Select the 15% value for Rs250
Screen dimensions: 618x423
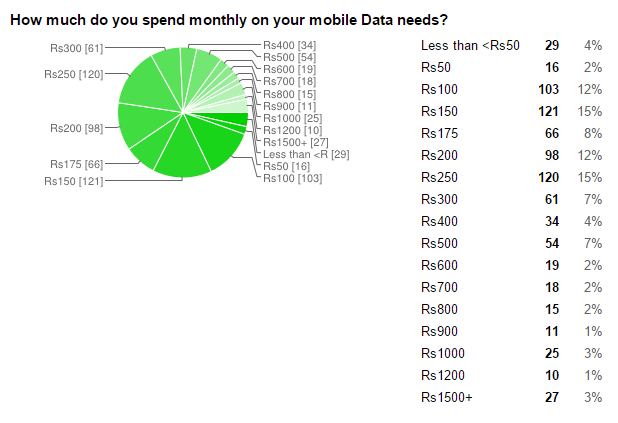(x=590, y=177)
